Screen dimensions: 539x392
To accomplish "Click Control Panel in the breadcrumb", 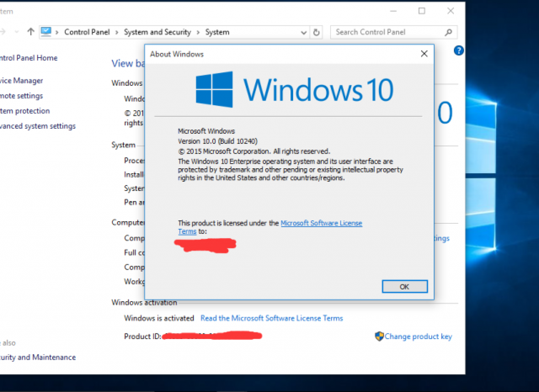I will pos(87,32).
